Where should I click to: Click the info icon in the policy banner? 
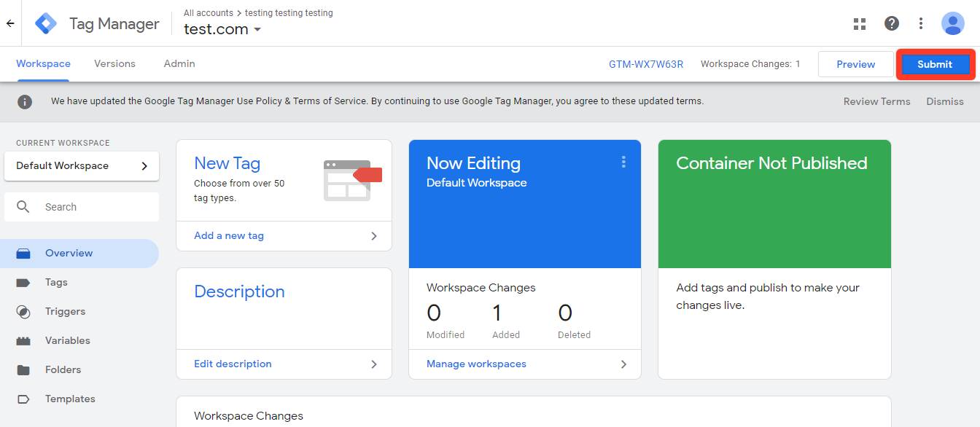[x=25, y=101]
